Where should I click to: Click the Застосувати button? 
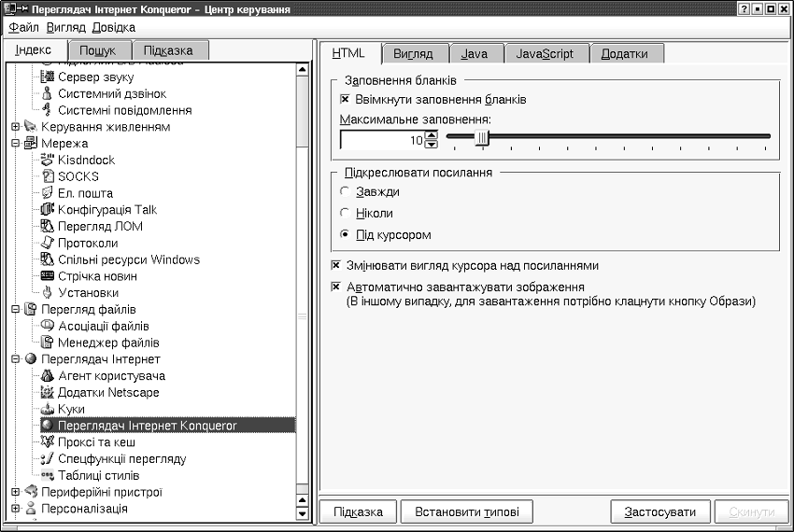tap(661, 512)
